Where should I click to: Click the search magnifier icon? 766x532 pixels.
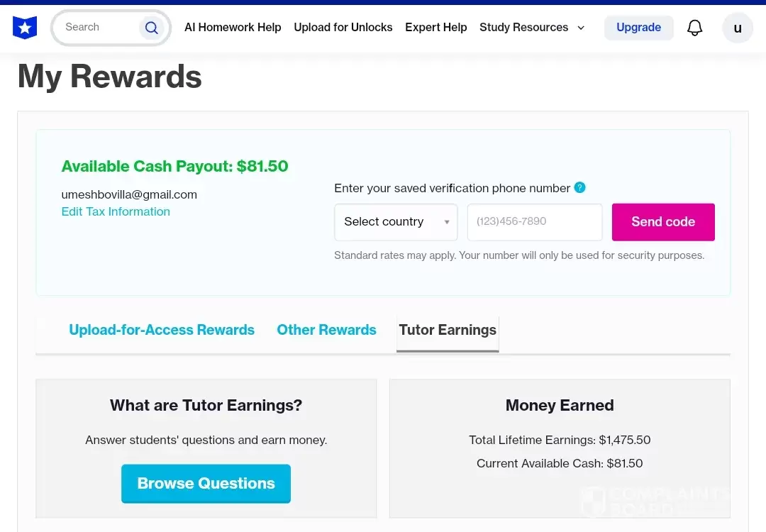point(151,28)
